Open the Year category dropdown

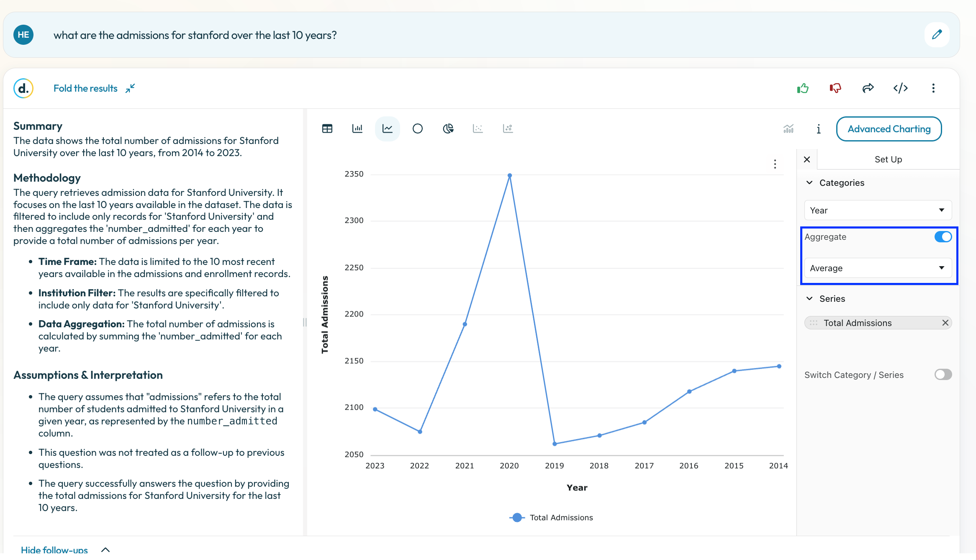click(x=878, y=210)
